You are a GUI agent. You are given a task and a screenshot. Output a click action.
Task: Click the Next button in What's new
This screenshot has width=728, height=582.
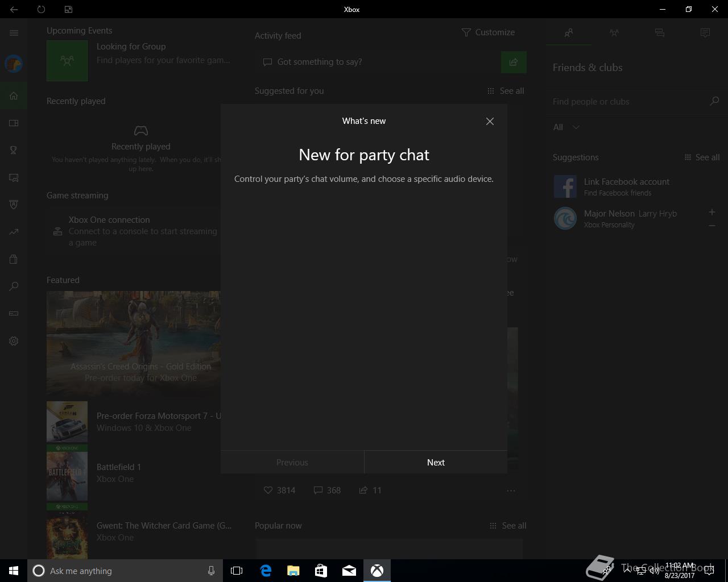[436, 463]
